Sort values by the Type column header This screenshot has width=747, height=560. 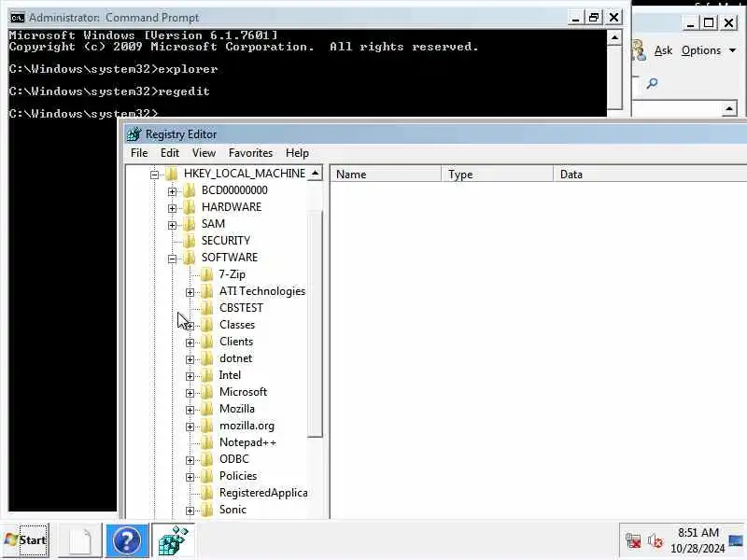[x=498, y=175]
